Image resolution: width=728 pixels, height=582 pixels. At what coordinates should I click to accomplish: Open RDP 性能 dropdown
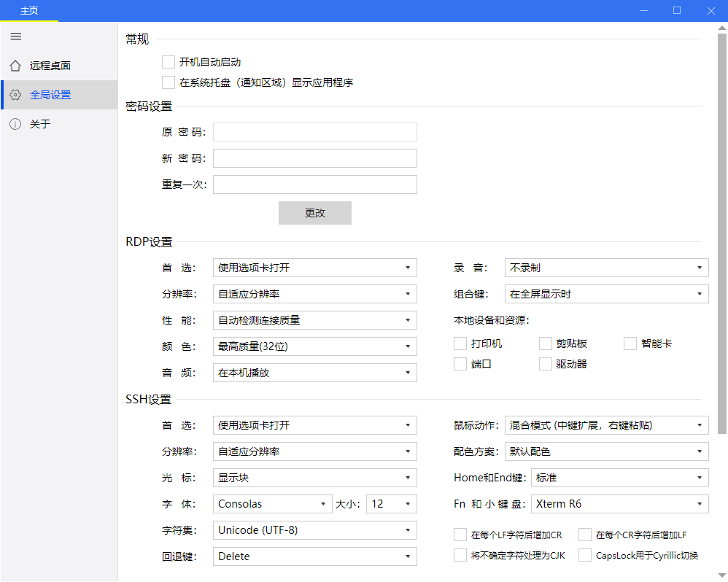tap(315, 320)
